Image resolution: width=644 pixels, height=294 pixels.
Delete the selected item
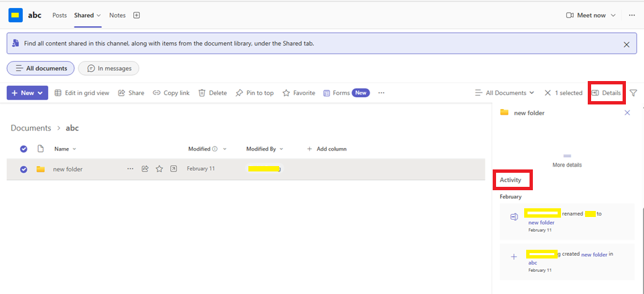[213, 93]
